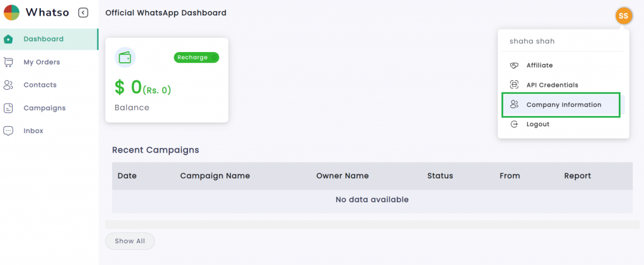This screenshot has height=265, width=644.
Task: Click the Whatso multicolor logo
Action: coord(11,13)
